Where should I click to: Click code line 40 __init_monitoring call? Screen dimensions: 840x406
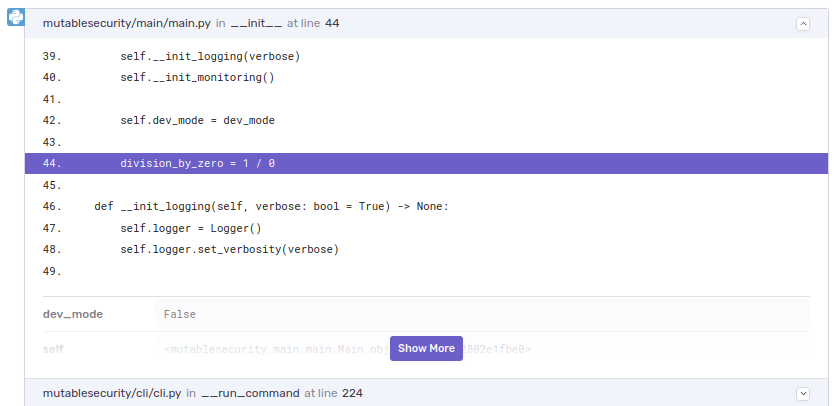pyautogui.click(x=197, y=77)
